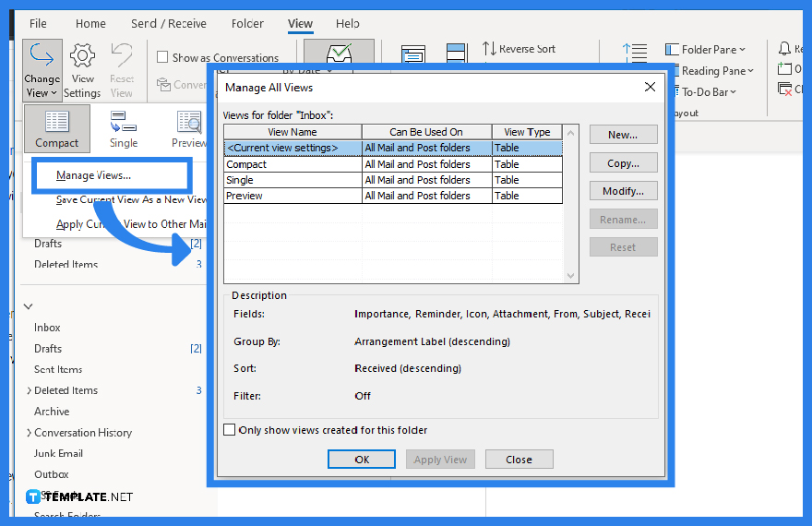Choose the Single view icon

coord(123,122)
